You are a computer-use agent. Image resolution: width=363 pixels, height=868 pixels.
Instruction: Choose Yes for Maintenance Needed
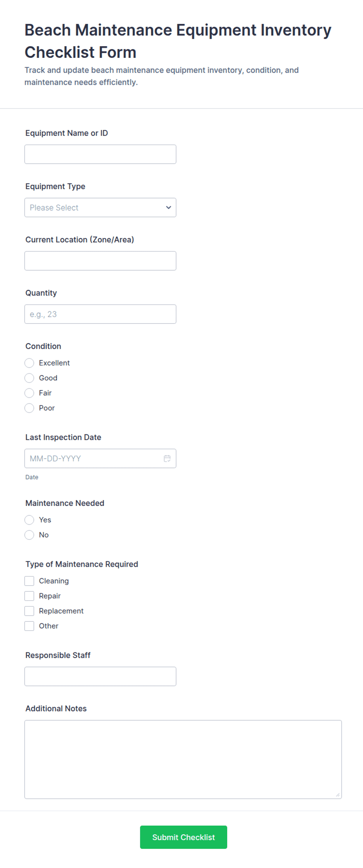pyautogui.click(x=29, y=520)
